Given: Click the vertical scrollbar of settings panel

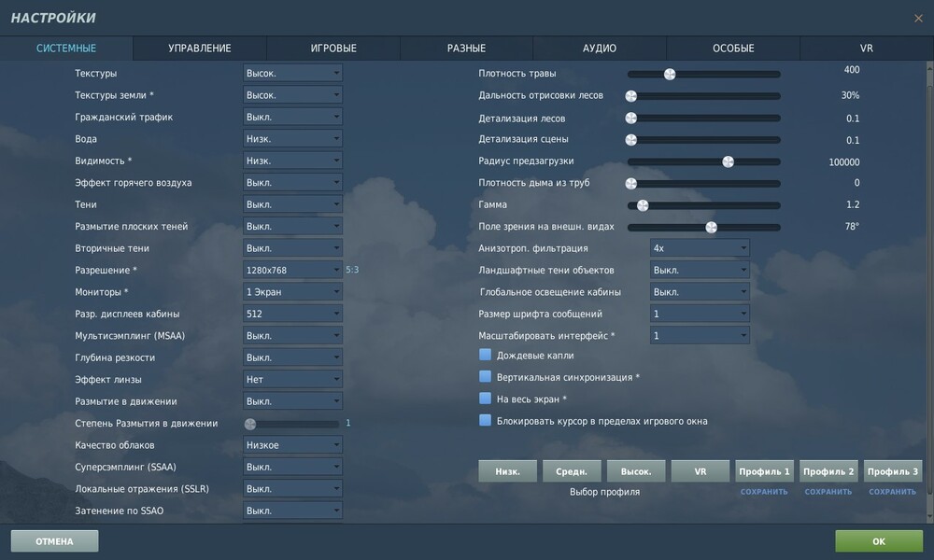Looking at the screenshot, I should [930, 291].
